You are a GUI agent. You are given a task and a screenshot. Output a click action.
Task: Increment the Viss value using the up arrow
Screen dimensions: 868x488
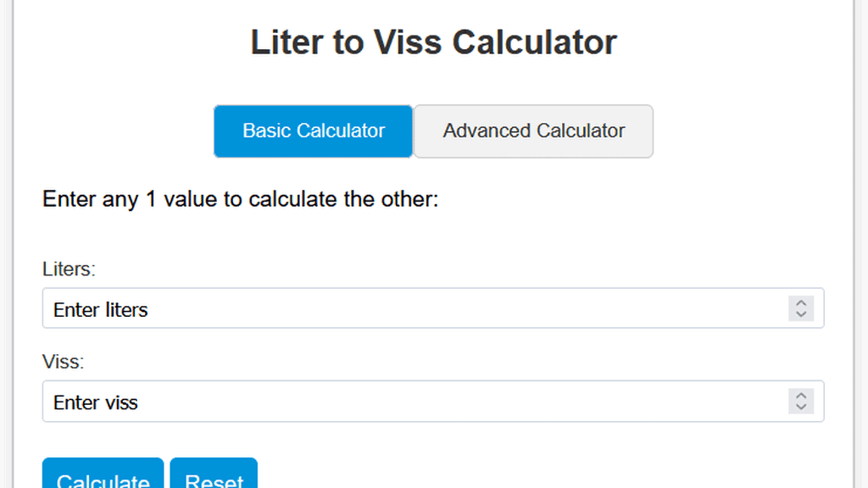tap(800, 396)
